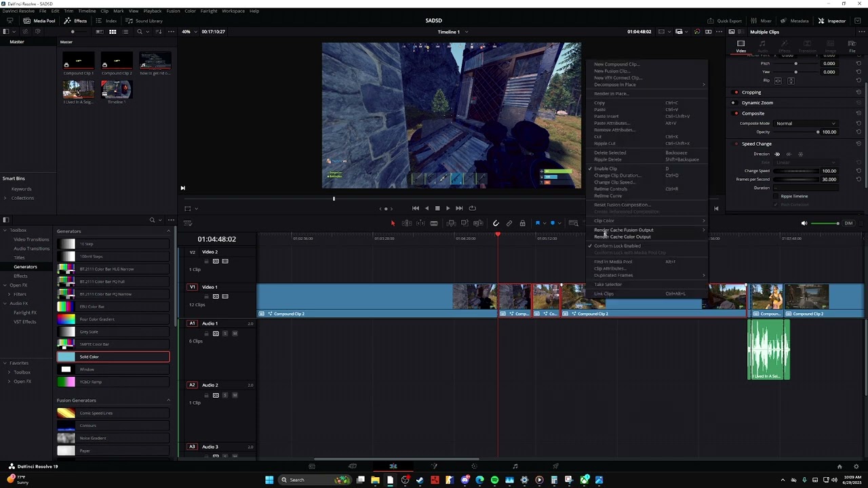Open the Sound Library panel
Viewport: 868px width, 488px height.
pos(144,21)
